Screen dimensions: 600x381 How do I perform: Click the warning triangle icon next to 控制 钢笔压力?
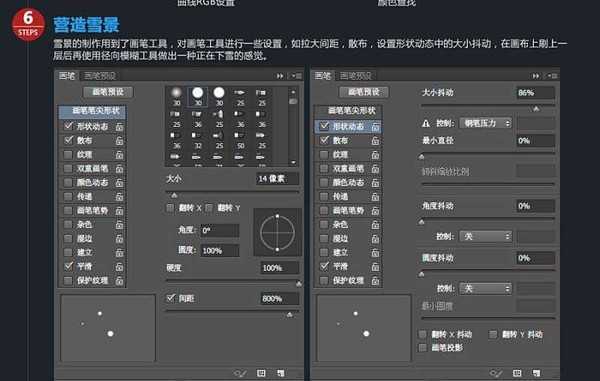(426, 124)
